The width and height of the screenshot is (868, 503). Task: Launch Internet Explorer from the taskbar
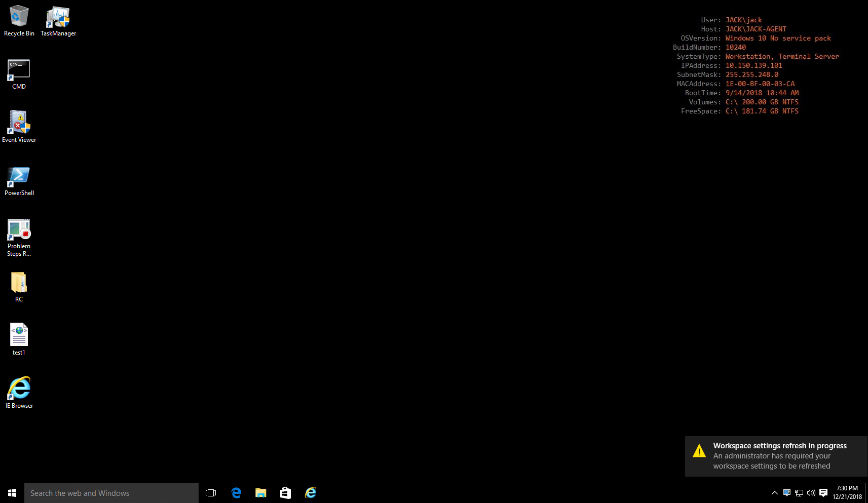311,492
